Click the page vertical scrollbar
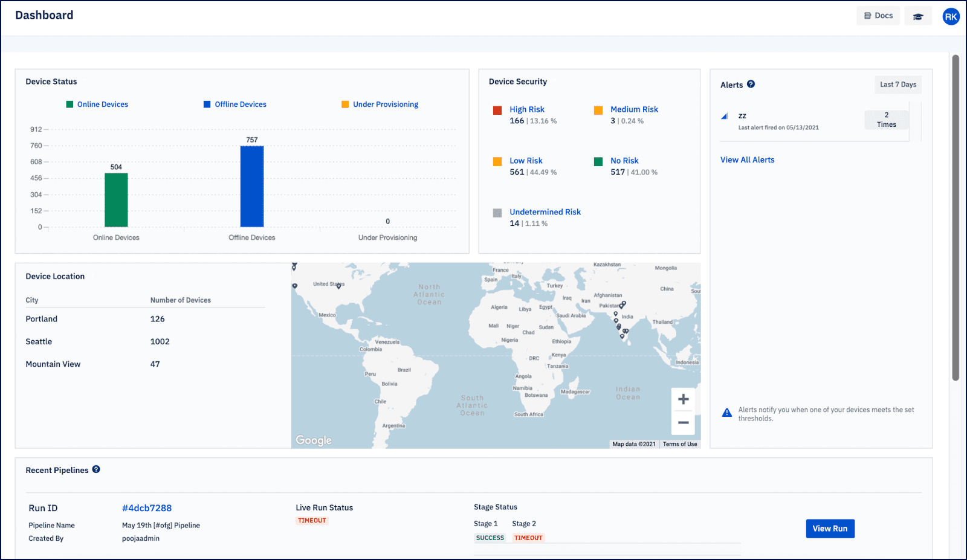967x560 pixels. [x=956, y=217]
